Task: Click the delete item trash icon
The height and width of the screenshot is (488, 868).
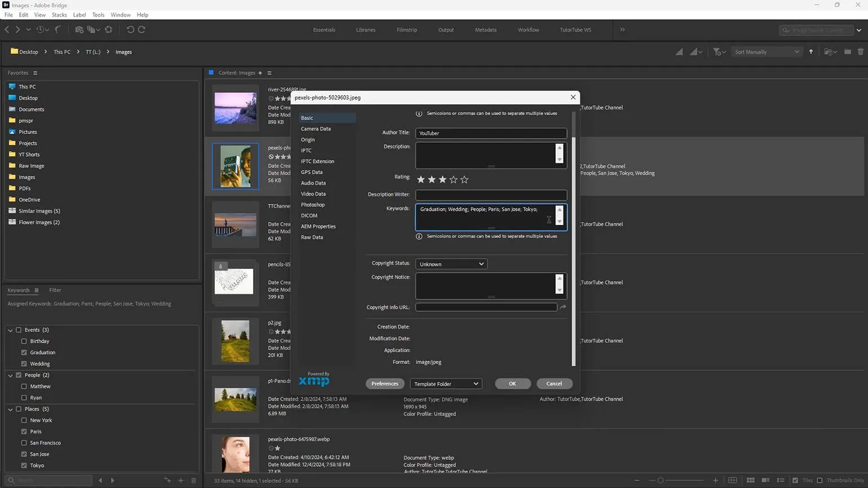Action: coord(860,52)
